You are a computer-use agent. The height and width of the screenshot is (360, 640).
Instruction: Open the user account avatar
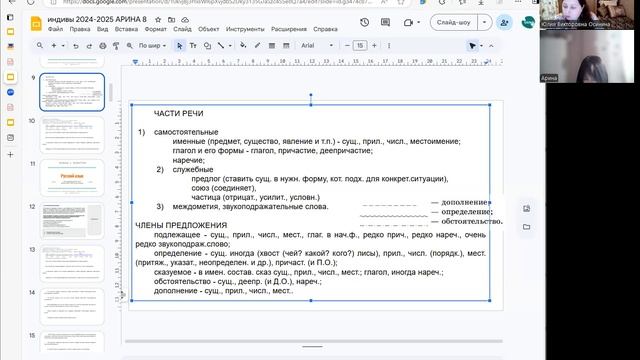528,22
